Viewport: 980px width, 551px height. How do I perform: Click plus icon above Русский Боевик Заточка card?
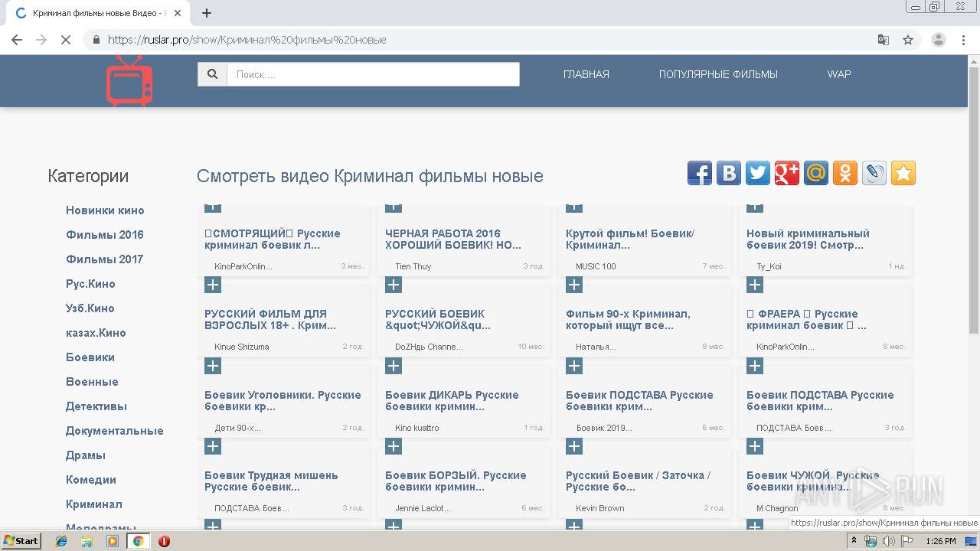[x=574, y=446]
